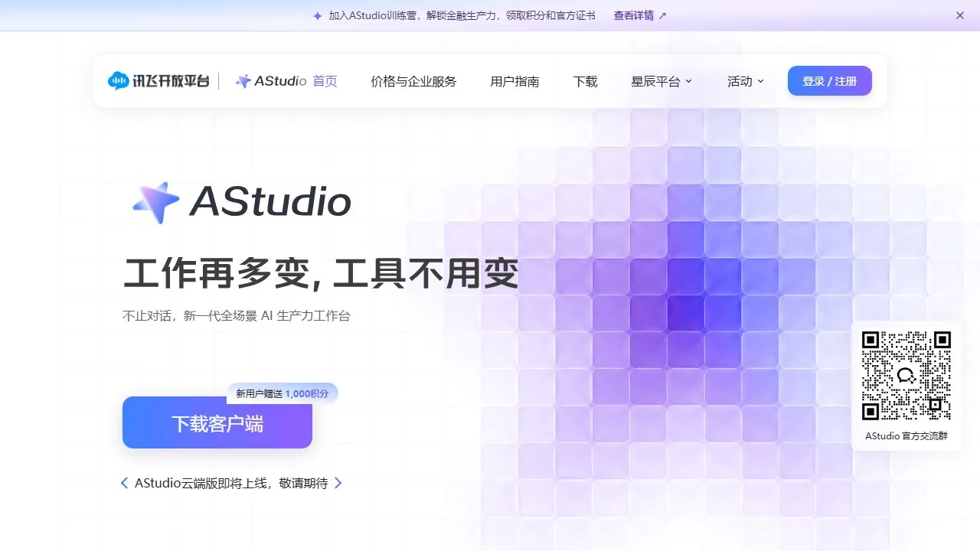Open the 下载 menu item
The height and width of the screenshot is (551, 980).
pyautogui.click(x=585, y=81)
